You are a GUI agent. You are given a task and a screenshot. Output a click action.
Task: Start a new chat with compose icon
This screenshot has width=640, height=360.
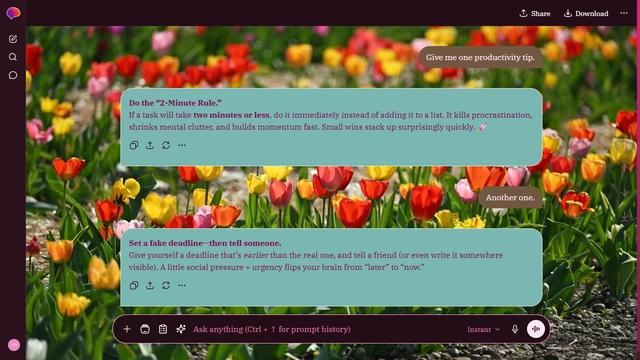13,39
